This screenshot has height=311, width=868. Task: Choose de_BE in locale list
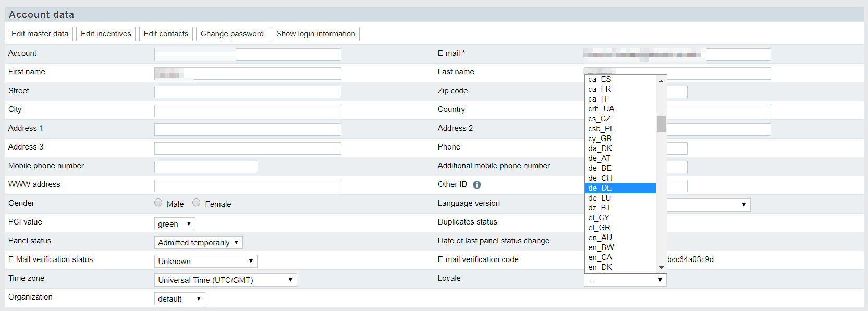tap(620, 168)
